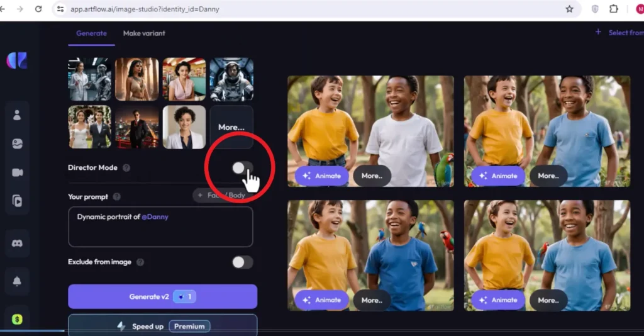Switch to the Generate tab
644x336 pixels.
(x=91, y=33)
